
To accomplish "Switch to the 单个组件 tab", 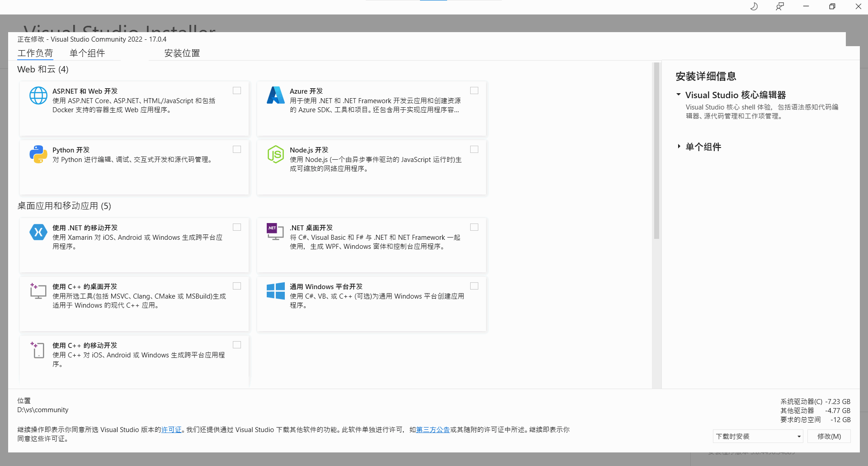I will [x=87, y=53].
